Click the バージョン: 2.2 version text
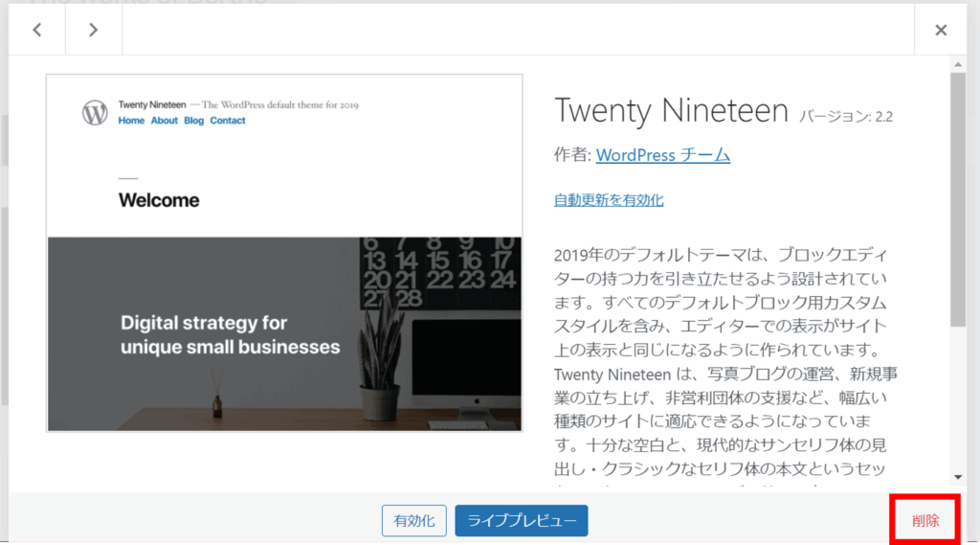Viewport: 980px width, 545px height. (846, 117)
